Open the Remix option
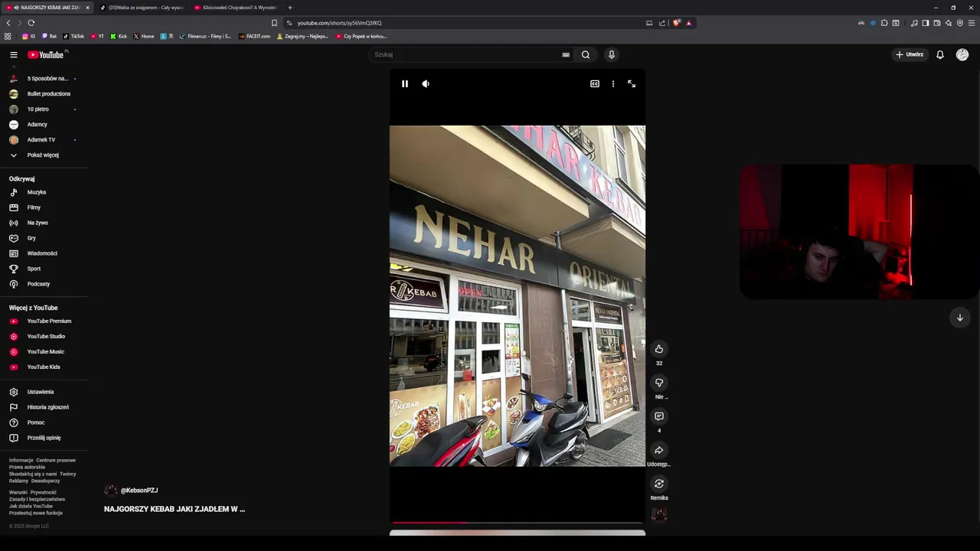Image resolution: width=980 pixels, height=551 pixels. point(659,484)
